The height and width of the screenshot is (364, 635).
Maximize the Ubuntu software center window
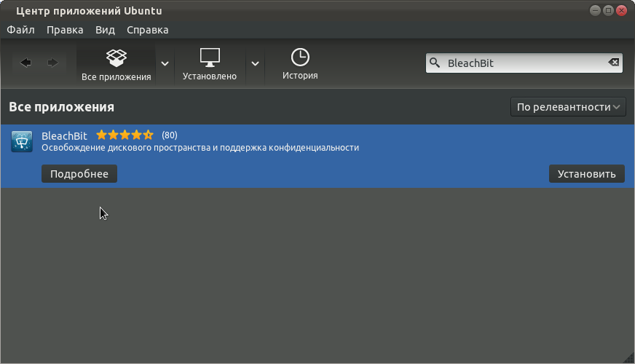click(608, 10)
